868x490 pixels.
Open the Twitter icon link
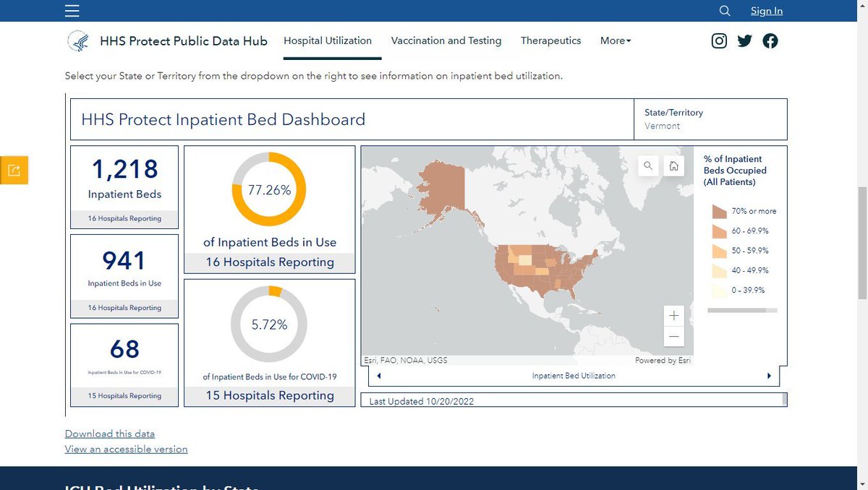744,41
